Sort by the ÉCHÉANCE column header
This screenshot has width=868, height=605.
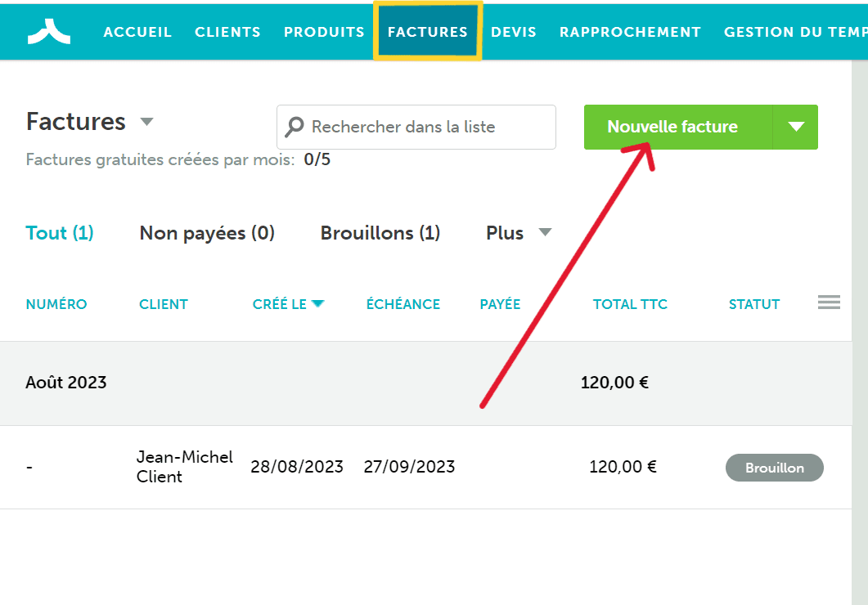click(x=403, y=304)
